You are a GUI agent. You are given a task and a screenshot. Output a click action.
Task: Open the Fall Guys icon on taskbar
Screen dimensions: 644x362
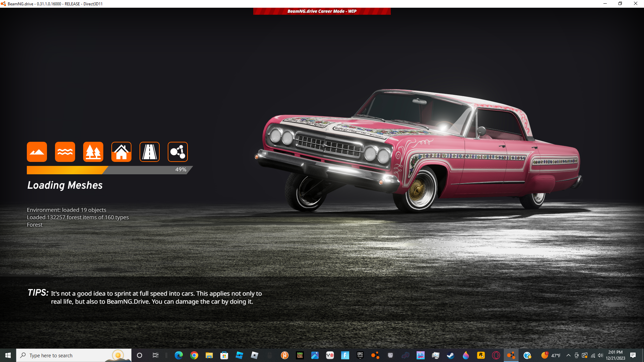tap(421, 355)
